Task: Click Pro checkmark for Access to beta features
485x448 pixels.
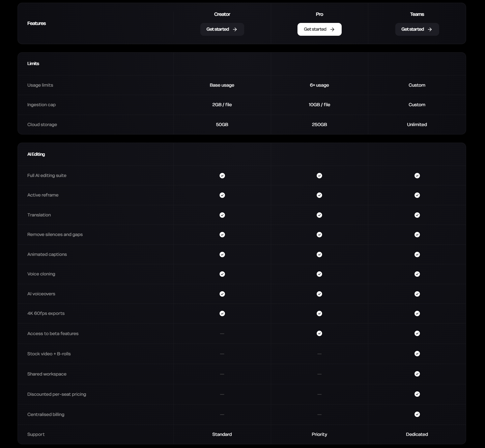Action: [319, 333]
